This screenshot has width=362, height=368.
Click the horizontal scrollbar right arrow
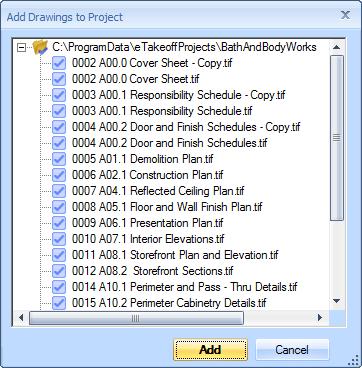tap(320, 318)
